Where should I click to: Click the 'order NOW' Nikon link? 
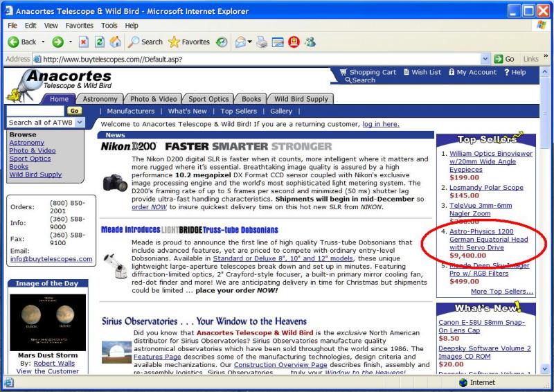[149, 207]
